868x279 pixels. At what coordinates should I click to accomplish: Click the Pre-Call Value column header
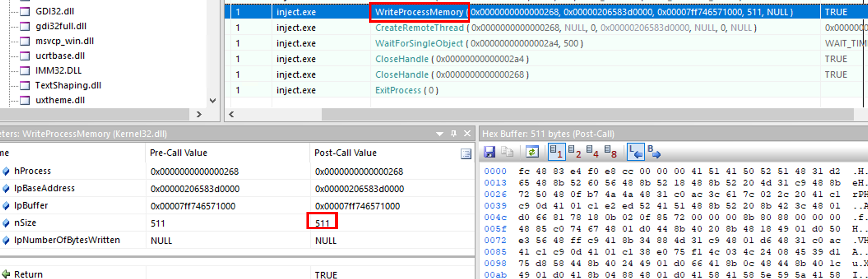(x=179, y=153)
